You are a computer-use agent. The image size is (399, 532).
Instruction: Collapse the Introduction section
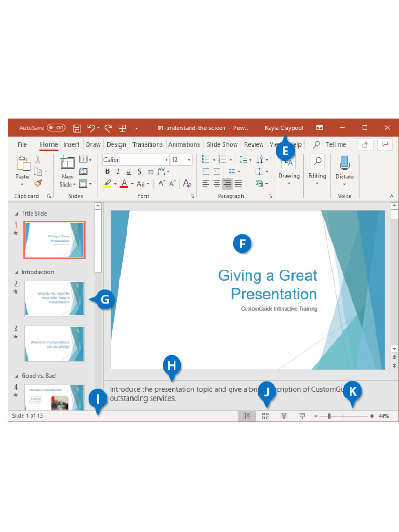[16, 273]
